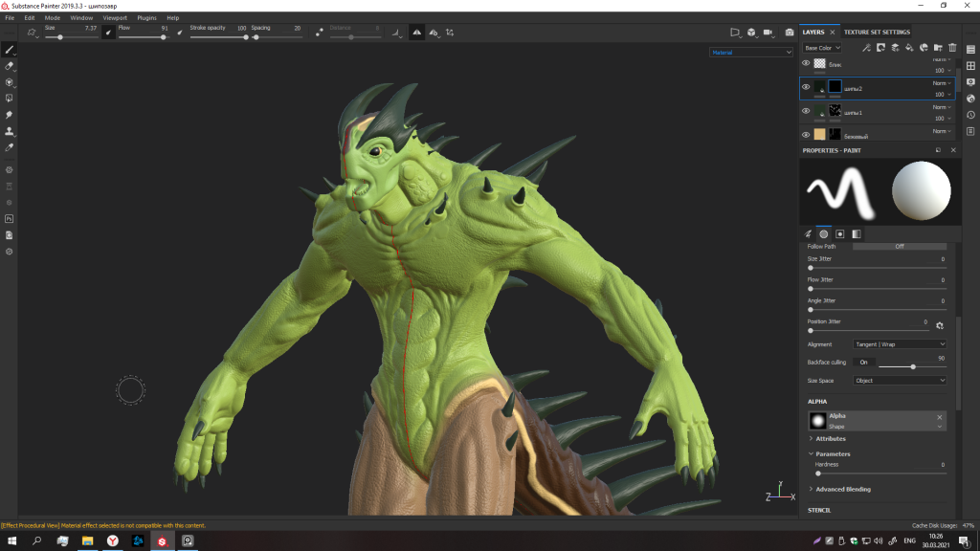Image resolution: width=980 pixels, height=551 pixels.
Task: Open the Material viewport mode dropdown
Action: tap(750, 53)
